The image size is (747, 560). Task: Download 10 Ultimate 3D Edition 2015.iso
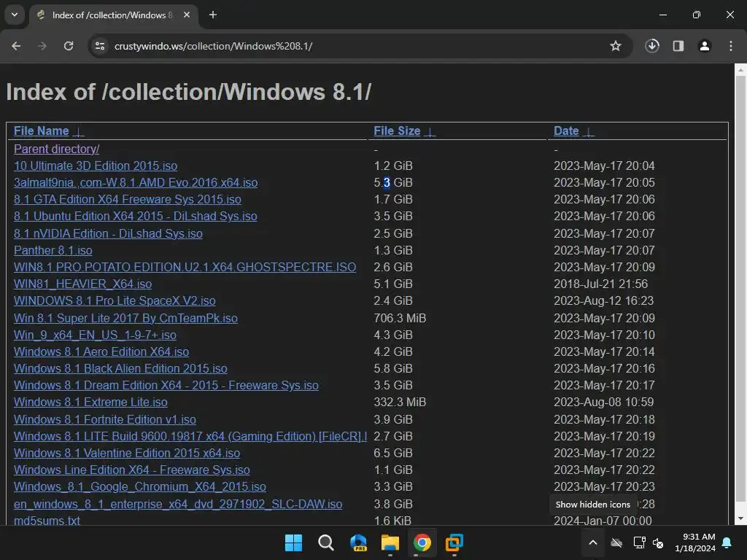[96, 166]
